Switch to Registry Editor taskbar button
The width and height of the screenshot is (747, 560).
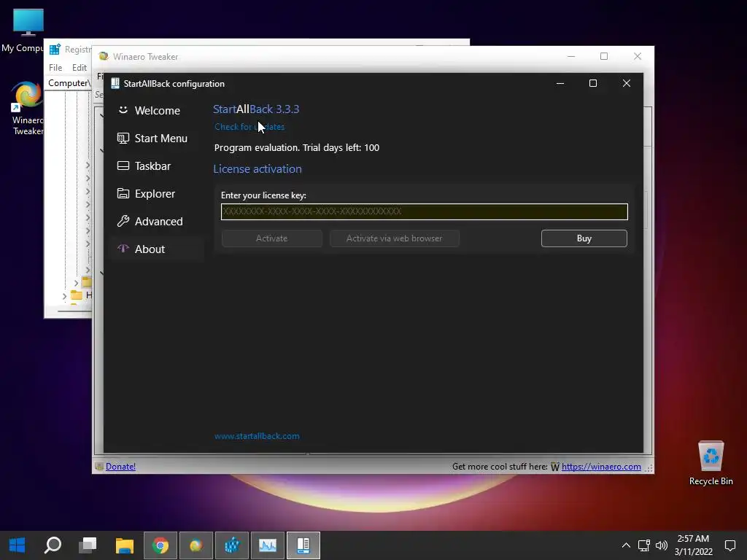point(232,545)
